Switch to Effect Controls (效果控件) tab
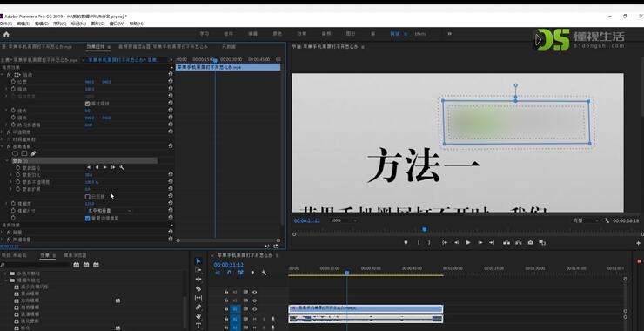 tap(96, 47)
